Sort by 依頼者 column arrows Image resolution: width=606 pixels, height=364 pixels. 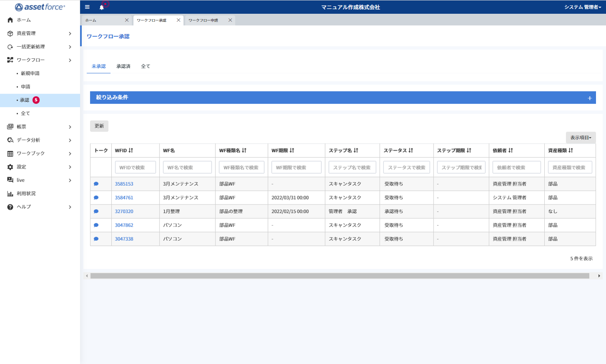click(511, 150)
